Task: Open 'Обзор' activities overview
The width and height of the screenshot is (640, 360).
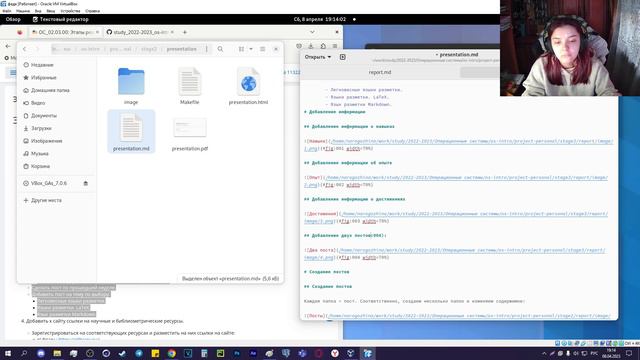Action: tap(13, 19)
